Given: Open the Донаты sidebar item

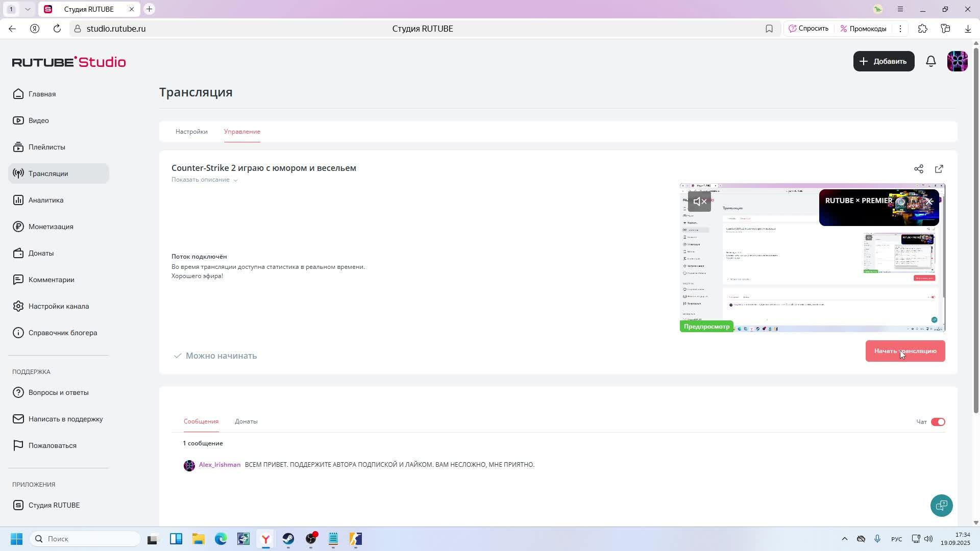Looking at the screenshot, I should pyautogui.click(x=41, y=253).
